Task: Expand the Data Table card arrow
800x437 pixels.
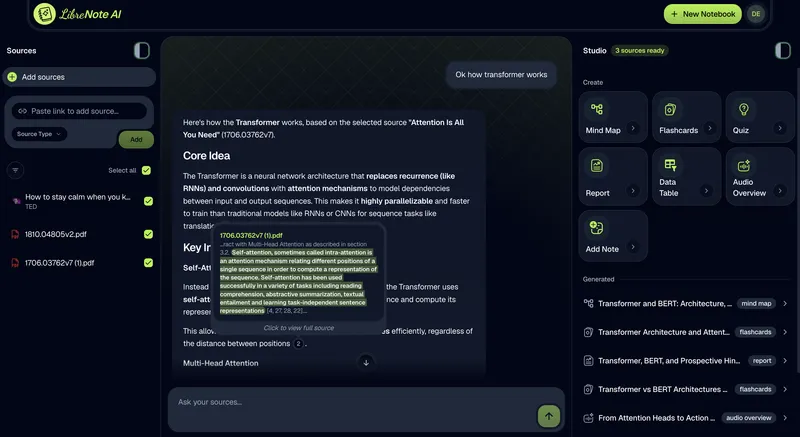Action: click(706, 191)
